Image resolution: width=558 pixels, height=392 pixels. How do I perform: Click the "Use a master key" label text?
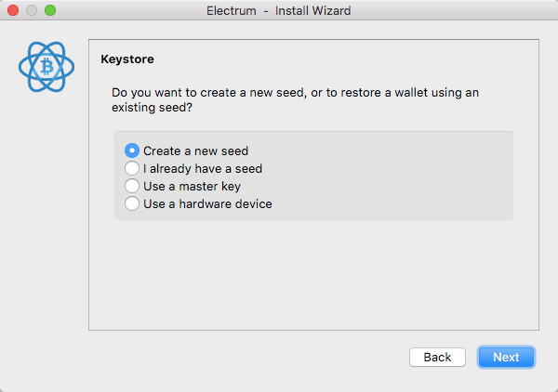(x=193, y=186)
